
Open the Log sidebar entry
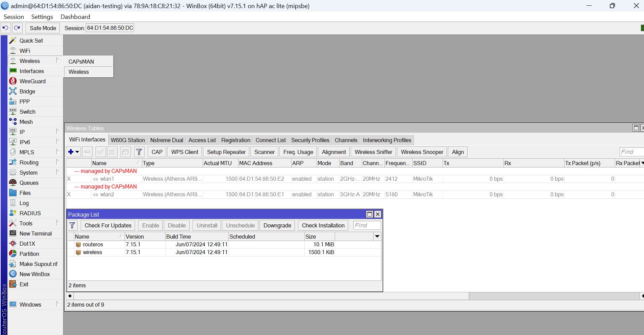pyautogui.click(x=35, y=203)
